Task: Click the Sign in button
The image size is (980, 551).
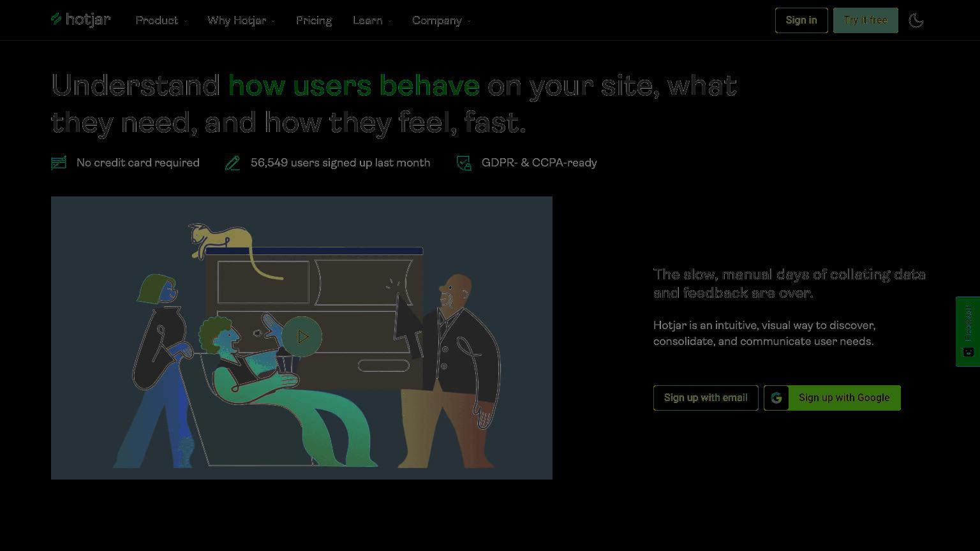Action: point(801,20)
